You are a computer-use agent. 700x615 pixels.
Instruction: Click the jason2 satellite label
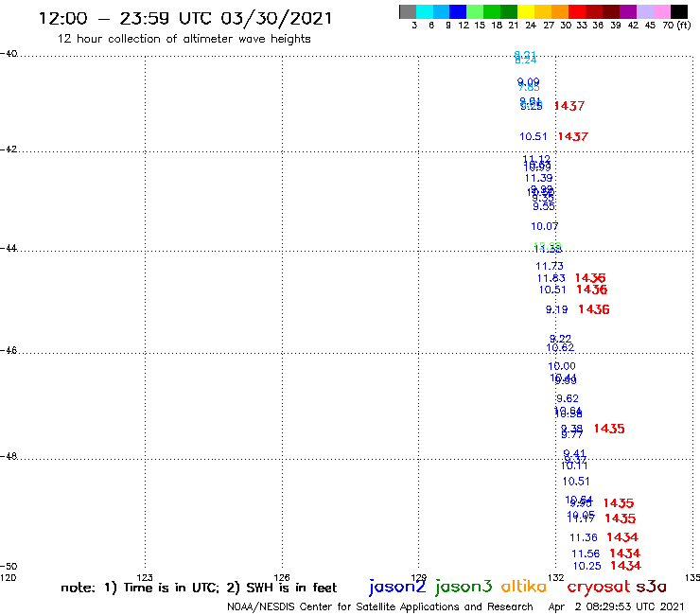click(x=397, y=587)
